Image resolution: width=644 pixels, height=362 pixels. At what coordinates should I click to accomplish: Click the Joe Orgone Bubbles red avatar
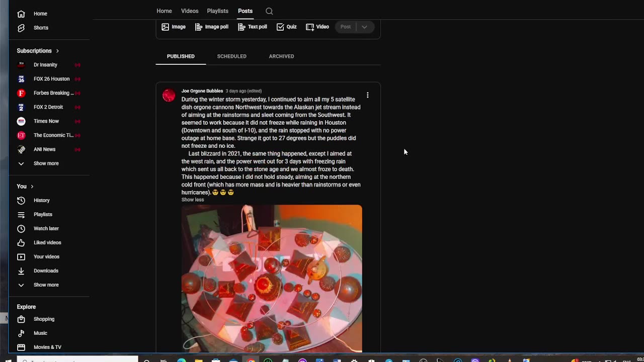point(169,95)
